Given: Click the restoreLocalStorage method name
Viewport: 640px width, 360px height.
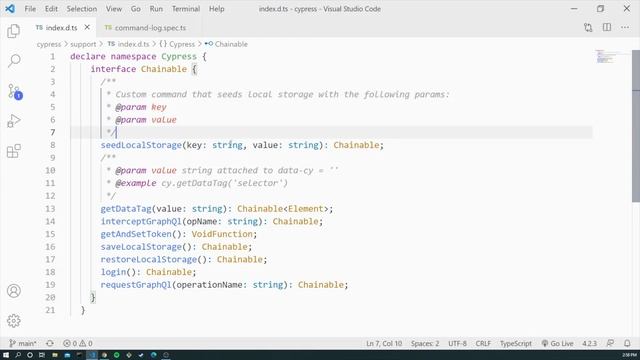Looking at the screenshot, I should [x=149, y=259].
